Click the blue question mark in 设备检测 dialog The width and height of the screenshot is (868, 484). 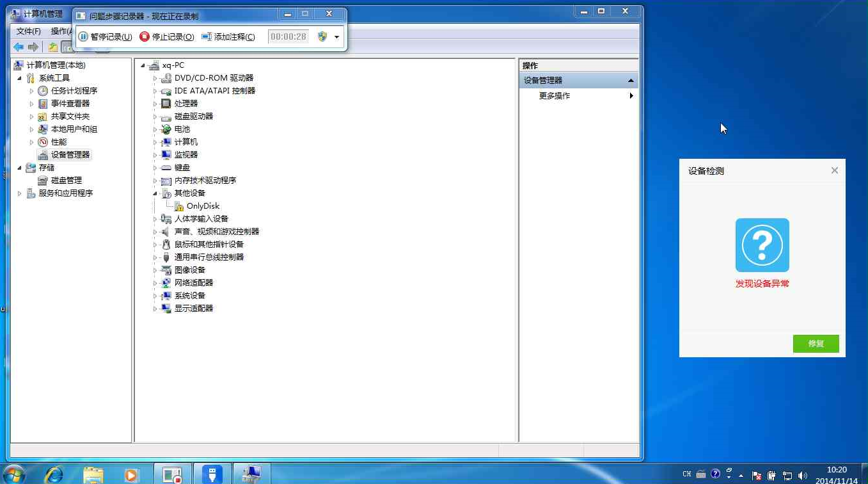click(x=762, y=245)
